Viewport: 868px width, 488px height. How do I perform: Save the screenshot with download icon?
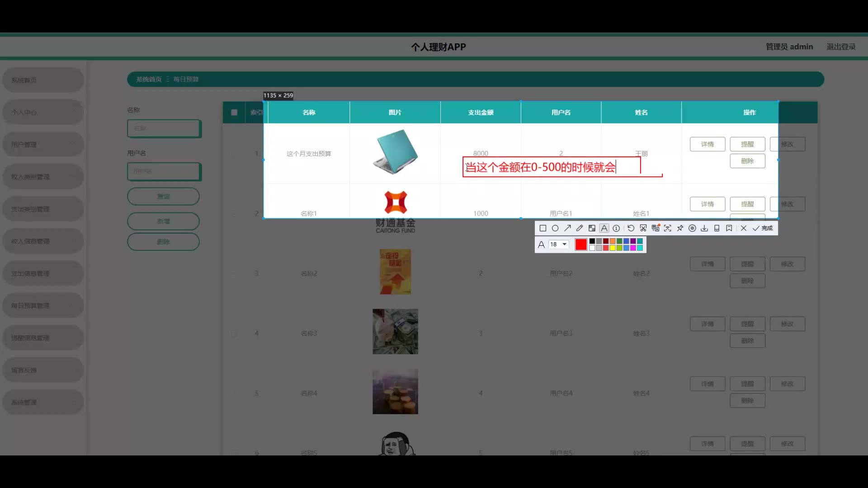pyautogui.click(x=704, y=228)
